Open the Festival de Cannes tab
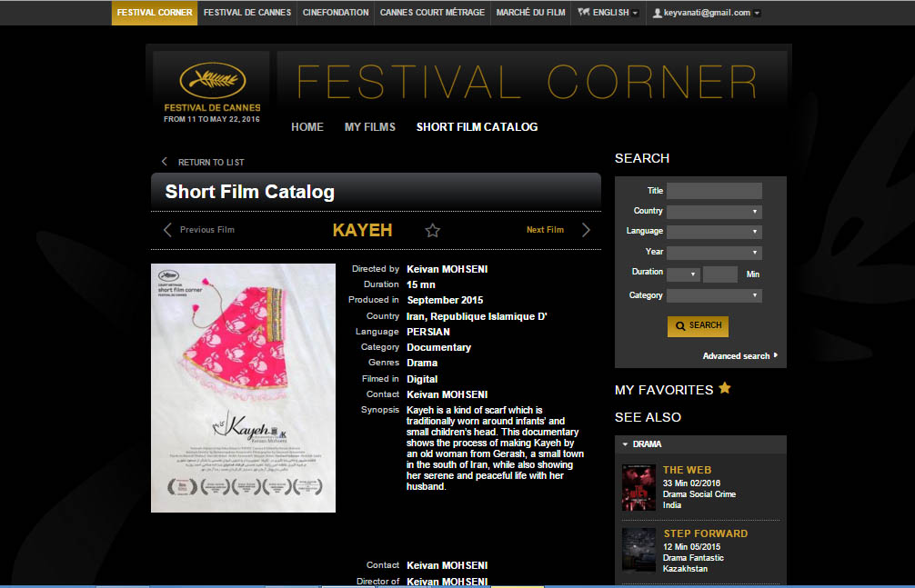915x588 pixels. [247, 12]
